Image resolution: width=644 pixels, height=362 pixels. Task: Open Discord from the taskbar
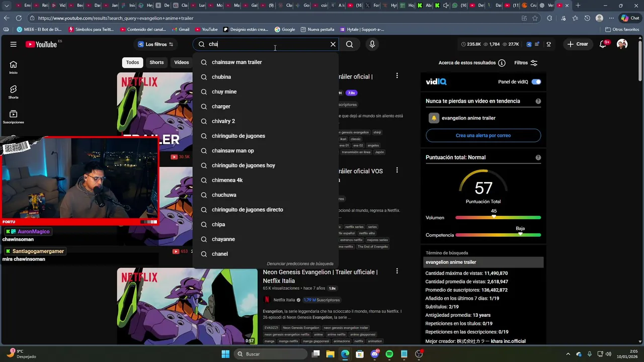tap(375, 354)
